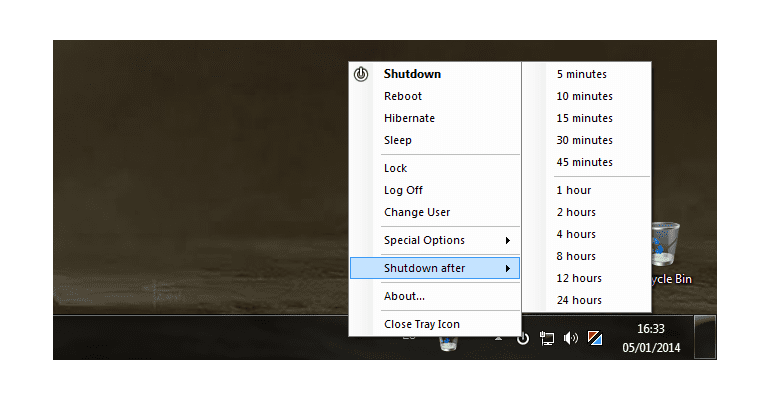Show hidden tray icons arrow
The height and width of the screenshot is (400, 770).
coord(498,337)
